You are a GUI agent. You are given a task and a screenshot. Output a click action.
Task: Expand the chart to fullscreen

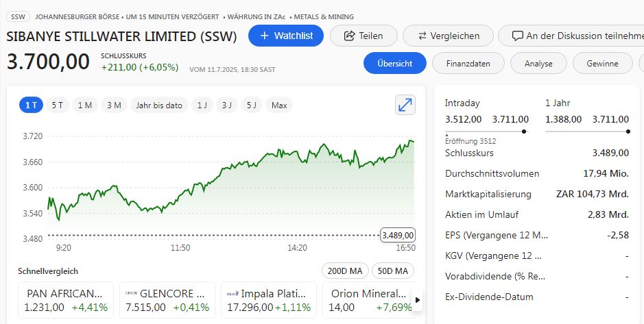[405, 105]
